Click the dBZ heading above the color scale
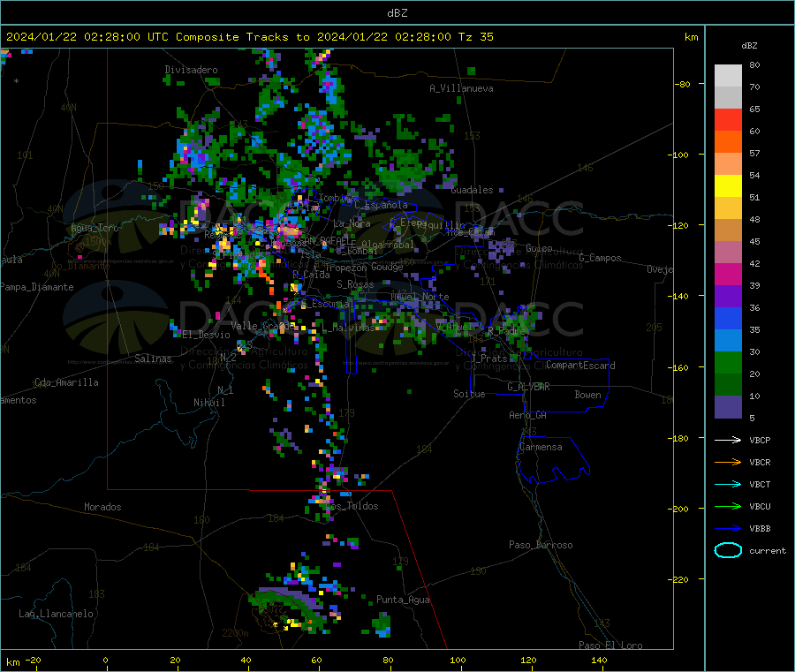Image resolution: width=795 pixels, height=672 pixels. point(749,46)
